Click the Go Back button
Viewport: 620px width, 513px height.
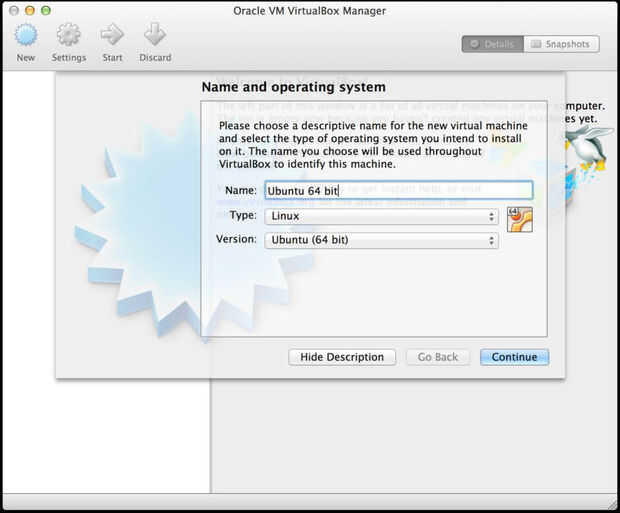[x=438, y=357]
